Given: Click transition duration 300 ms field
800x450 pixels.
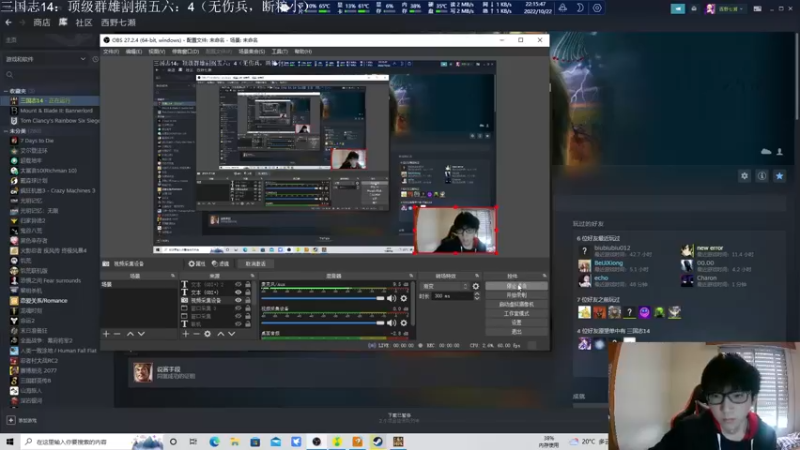Looking at the screenshot, I should (452, 296).
